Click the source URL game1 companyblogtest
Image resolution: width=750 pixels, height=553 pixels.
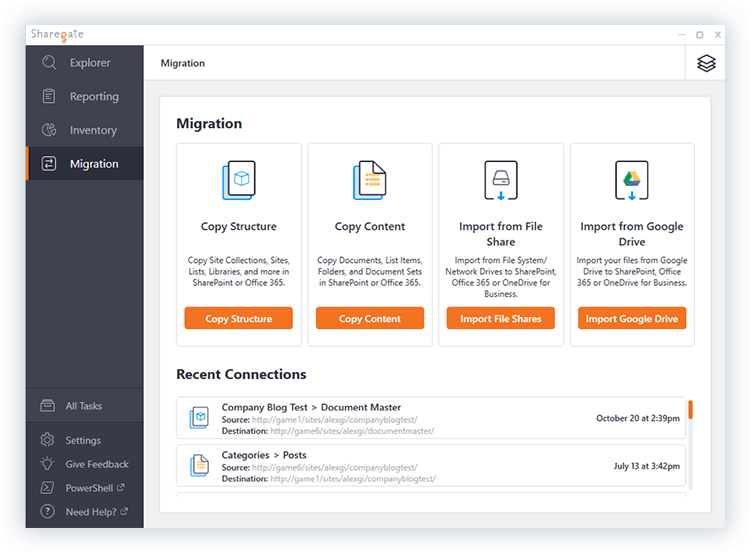coord(334,420)
